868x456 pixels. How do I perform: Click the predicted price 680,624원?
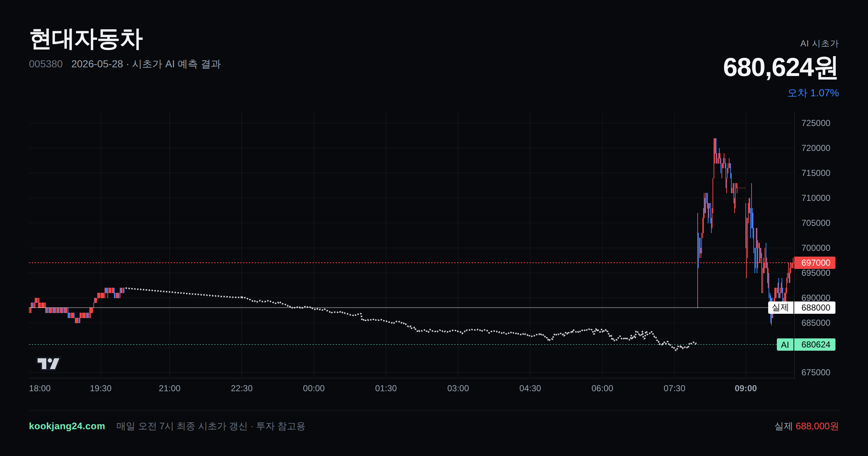click(x=780, y=68)
